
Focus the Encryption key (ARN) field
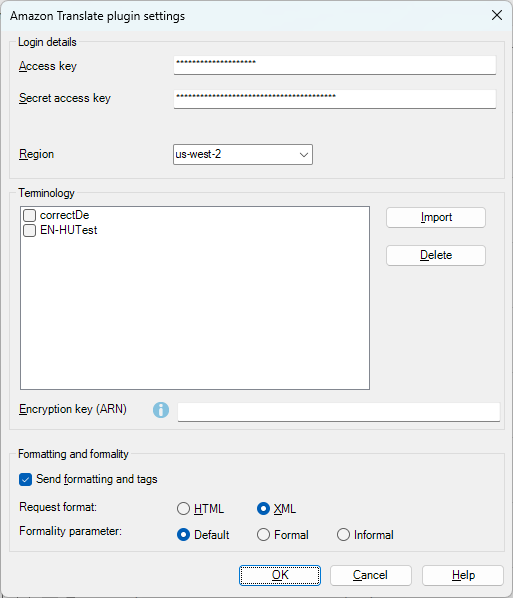(339, 412)
